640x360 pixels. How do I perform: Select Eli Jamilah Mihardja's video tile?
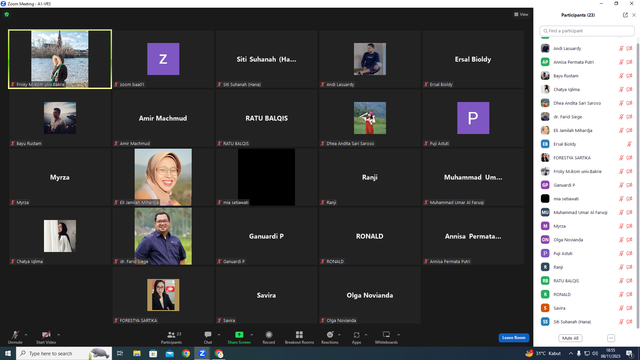pyautogui.click(x=163, y=177)
